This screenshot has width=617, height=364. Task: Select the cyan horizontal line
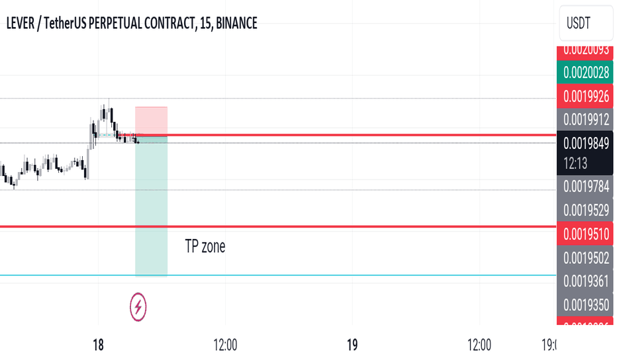click(278, 275)
